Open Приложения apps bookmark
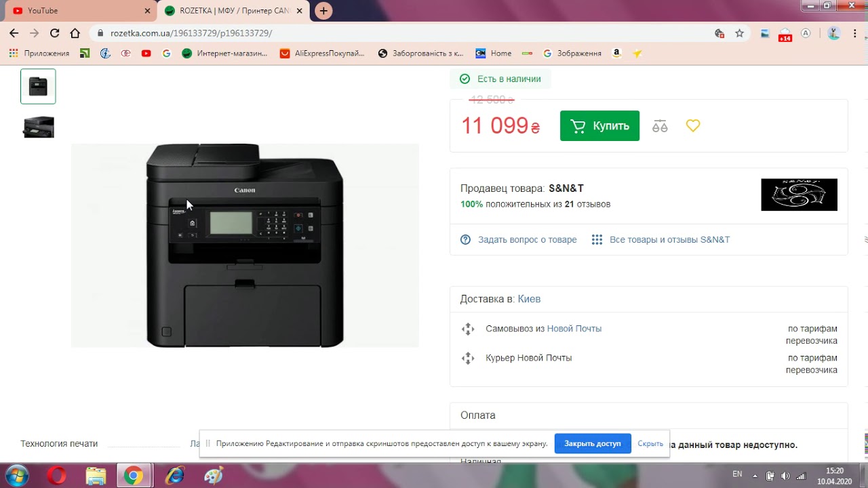 40,53
